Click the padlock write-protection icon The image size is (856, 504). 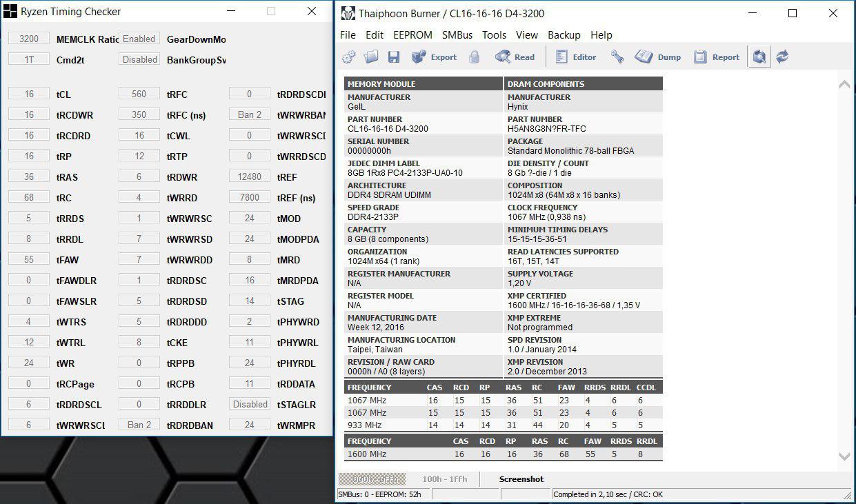click(x=474, y=57)
